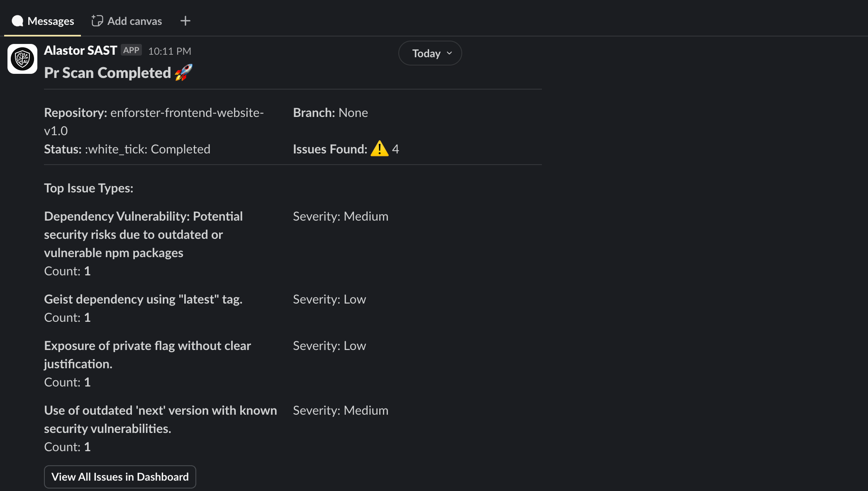Click the outdated 'next' version issue text
This screenshot has width=868, height=491.
point(161,419)
